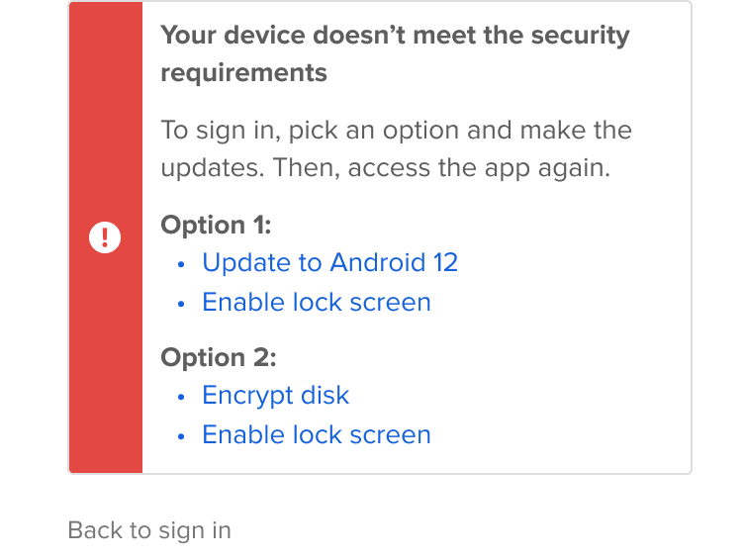Image resolution: width=744 pixels, height=560 pixels.
Task: Click Enable lock screen under Option 1
Action: click(x=316, y=302)
